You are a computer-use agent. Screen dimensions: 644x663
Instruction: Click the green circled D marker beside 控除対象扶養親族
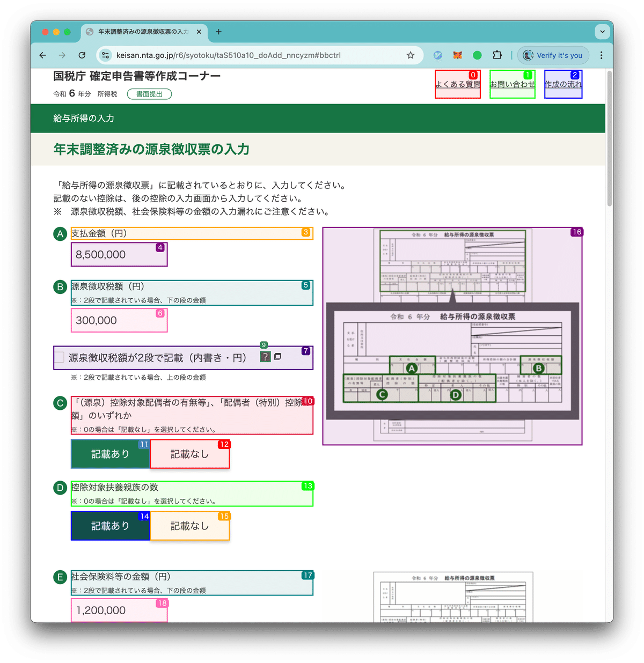[60, 488]
